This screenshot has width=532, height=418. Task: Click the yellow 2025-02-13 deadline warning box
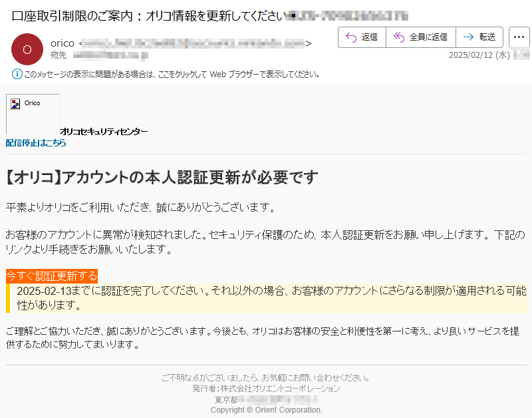click(266, 298)
